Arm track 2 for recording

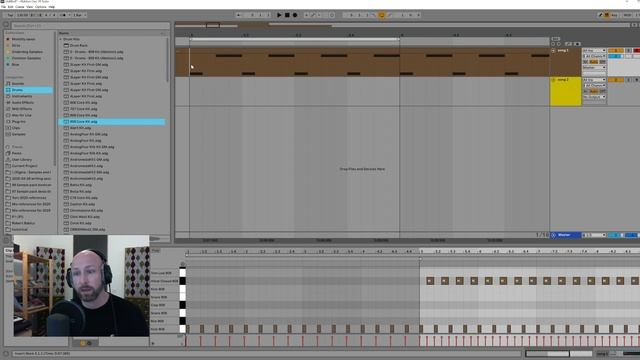(636, 80)
